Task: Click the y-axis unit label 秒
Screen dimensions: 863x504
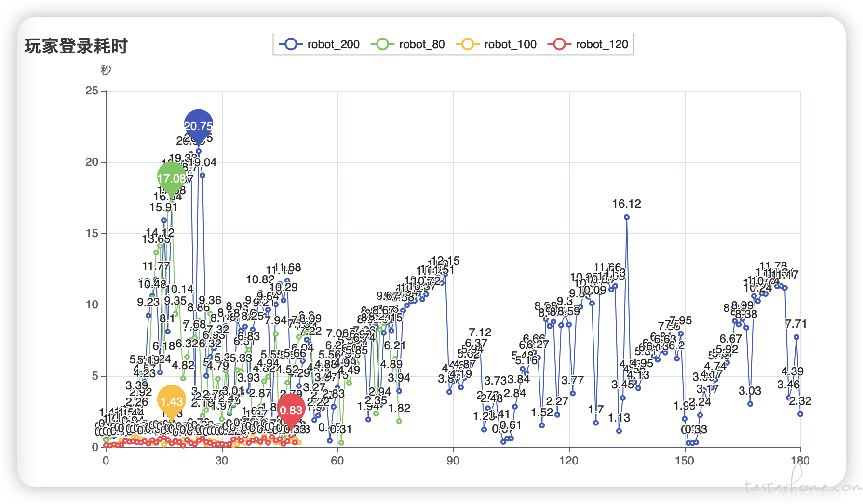Action: pos(106,70)
